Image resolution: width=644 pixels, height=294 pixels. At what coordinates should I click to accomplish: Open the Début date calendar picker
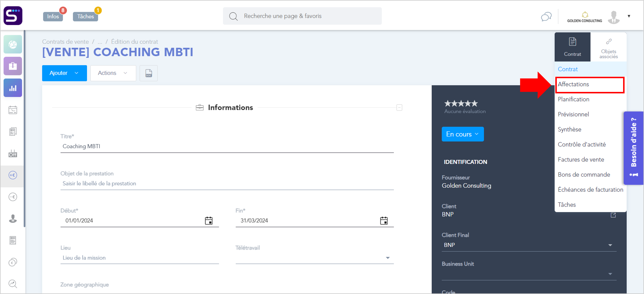click(x=208, y=221)
